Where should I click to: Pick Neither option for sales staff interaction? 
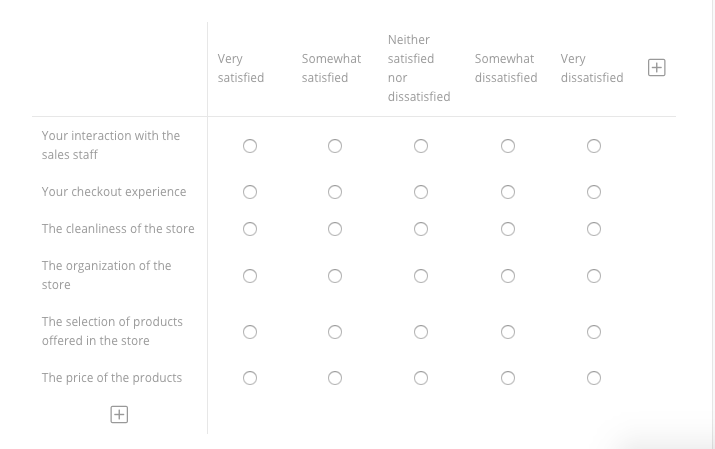(421, 146)
